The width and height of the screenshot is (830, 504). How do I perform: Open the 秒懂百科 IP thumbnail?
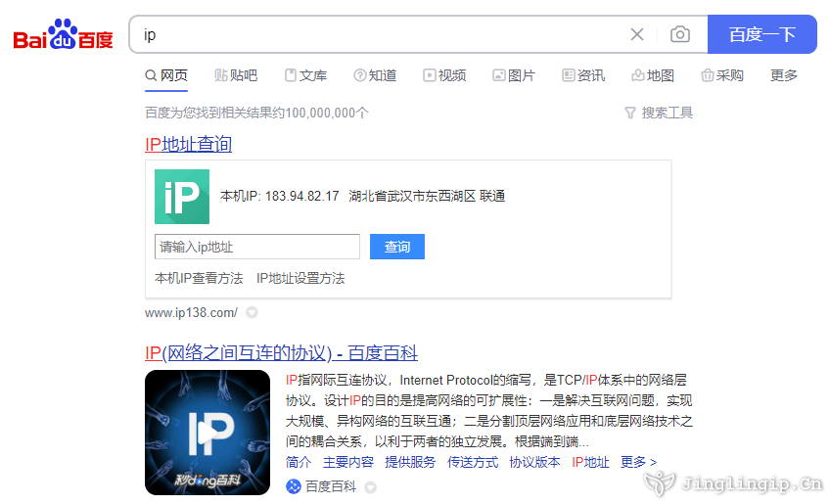tap(207, 432)
